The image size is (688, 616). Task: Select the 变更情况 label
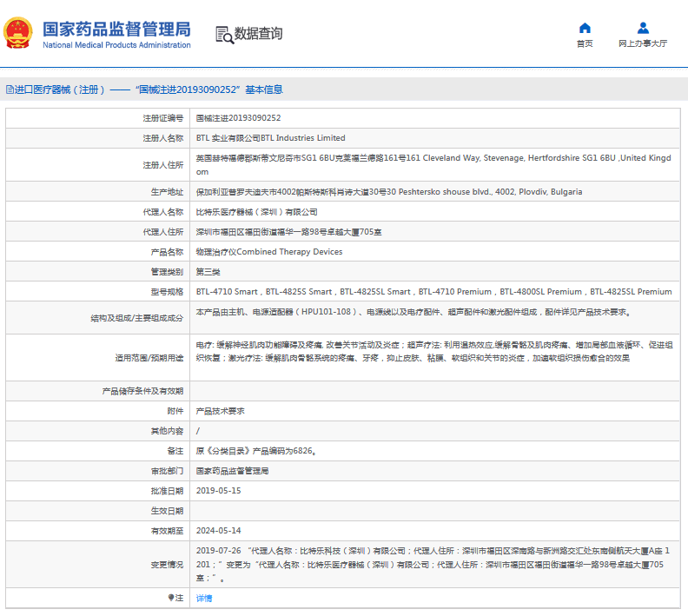point(167,565)
